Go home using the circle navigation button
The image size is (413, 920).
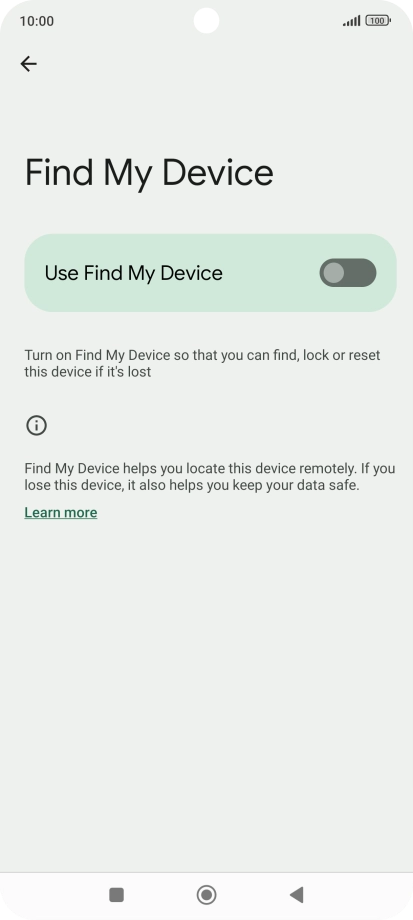pyautogui.click(x=206, y=895)
